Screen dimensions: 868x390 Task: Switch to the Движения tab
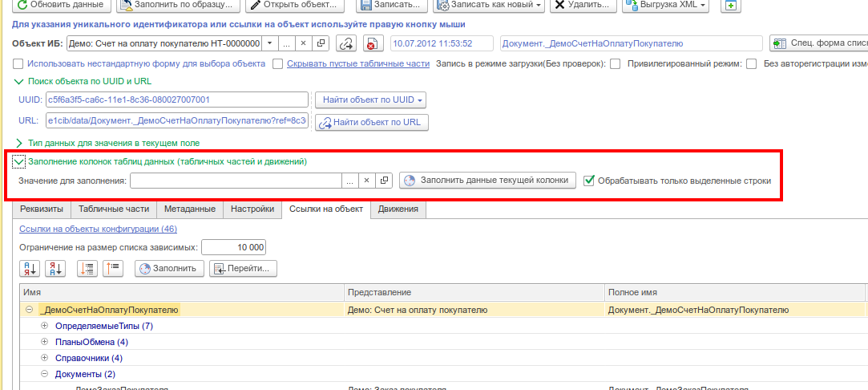tap(398, 209)
